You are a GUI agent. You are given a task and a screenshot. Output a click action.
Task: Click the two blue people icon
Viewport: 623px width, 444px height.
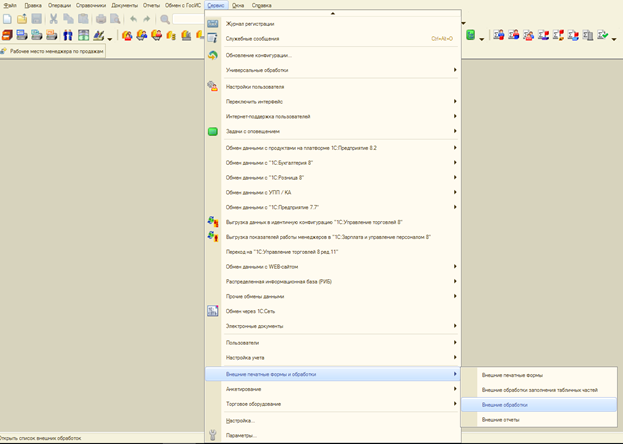(x=68, y=35)
